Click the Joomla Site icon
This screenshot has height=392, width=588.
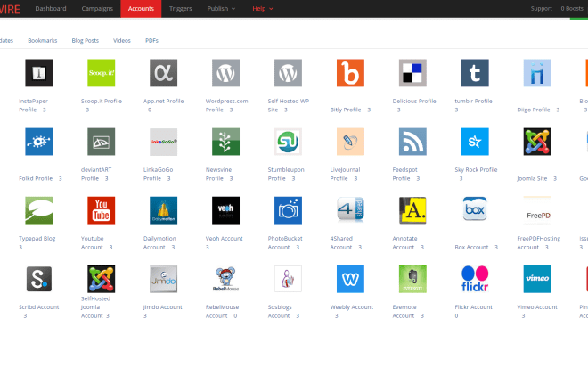click(x=537, y=142)
